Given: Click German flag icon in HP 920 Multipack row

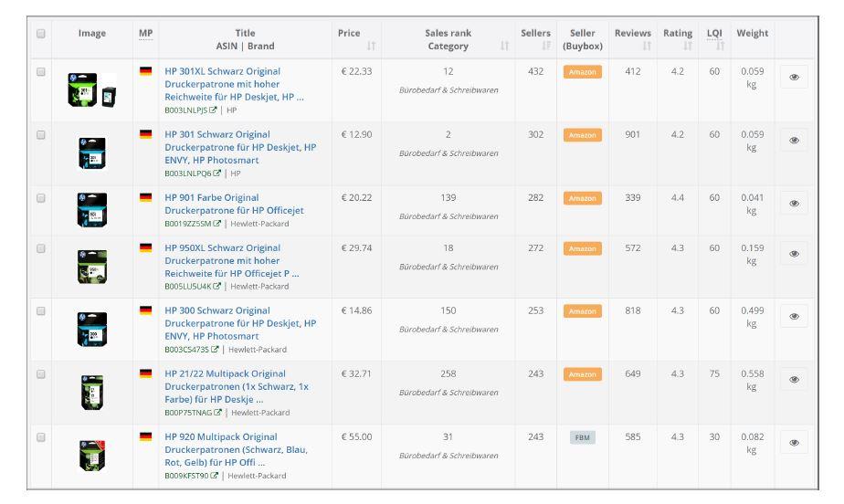Looking at the screenshot, I should coord(145,436).
